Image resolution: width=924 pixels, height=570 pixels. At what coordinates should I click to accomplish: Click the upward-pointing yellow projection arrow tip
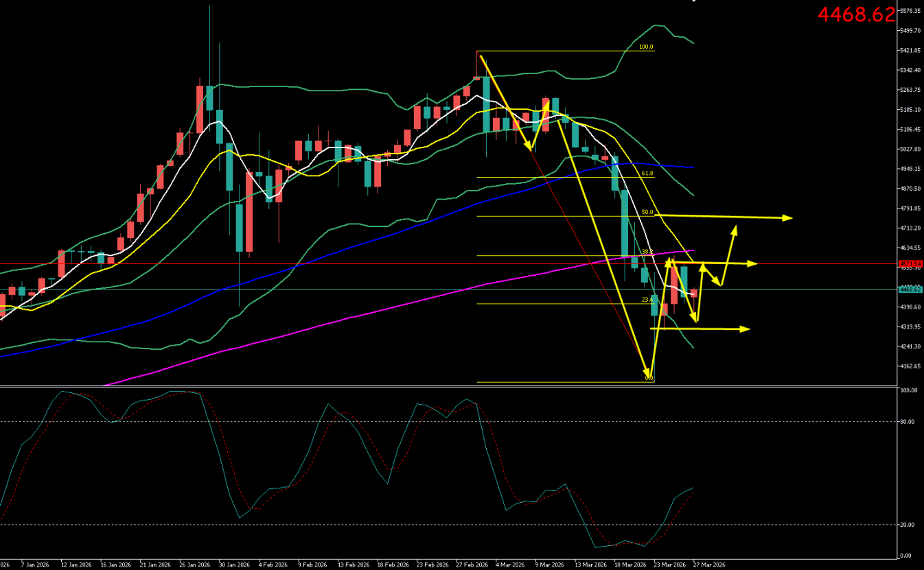pyautogui.click(x=735, y=228)
